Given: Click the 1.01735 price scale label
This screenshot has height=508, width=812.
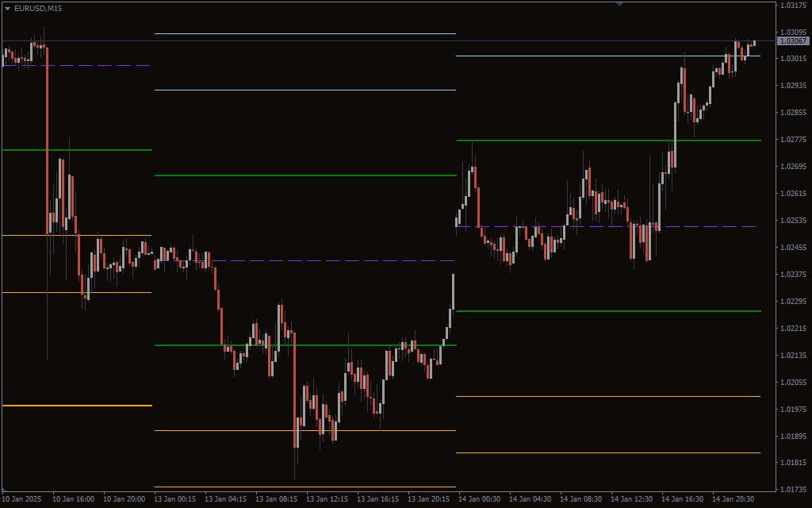Looking at the screenshot, I should click(x=793, y=489).
